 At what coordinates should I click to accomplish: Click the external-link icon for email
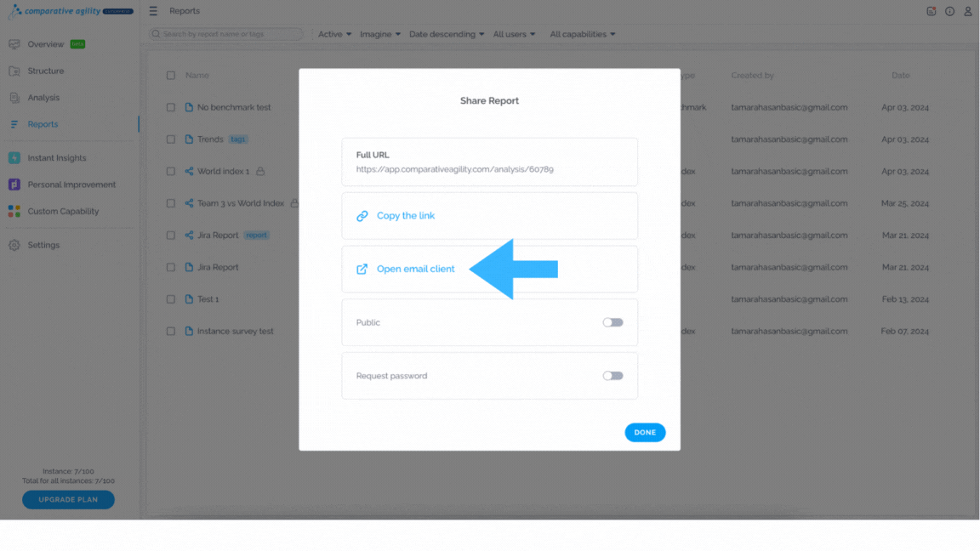click(362, 270)
